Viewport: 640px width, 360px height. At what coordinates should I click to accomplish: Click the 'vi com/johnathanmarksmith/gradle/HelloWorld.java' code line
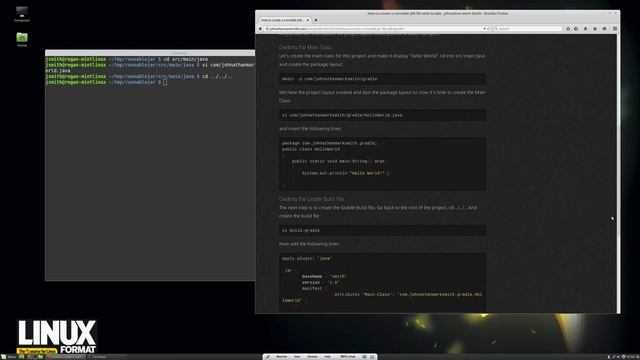click(342, 115)
